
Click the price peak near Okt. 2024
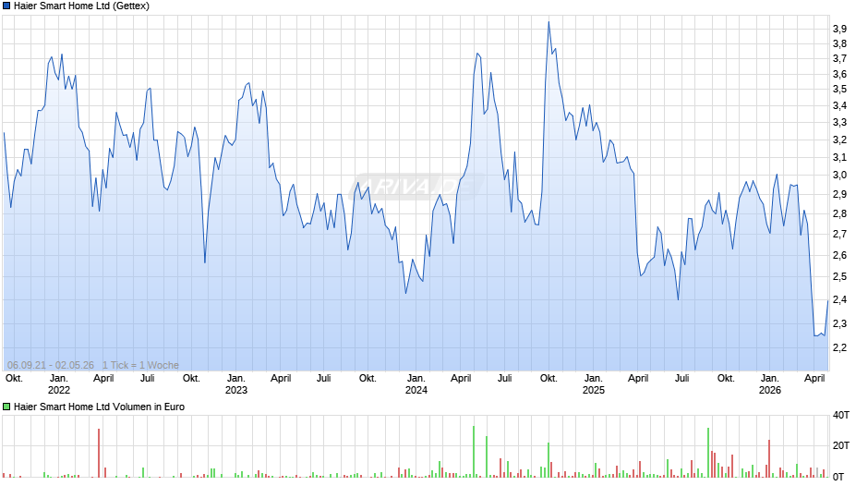(x=549, y=22)
